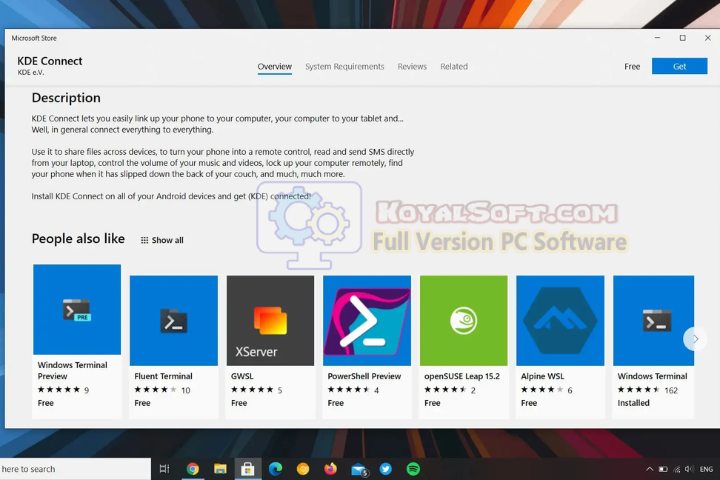The height and width of the screenshot is (480, 720).
Task: Show hidden system tray icons
Action: (x=649, y=469)
